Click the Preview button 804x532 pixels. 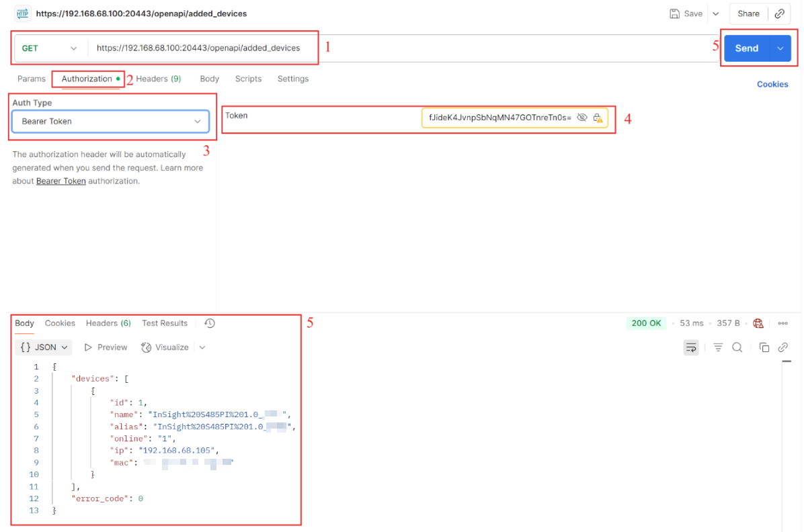(x=106, y=347)
